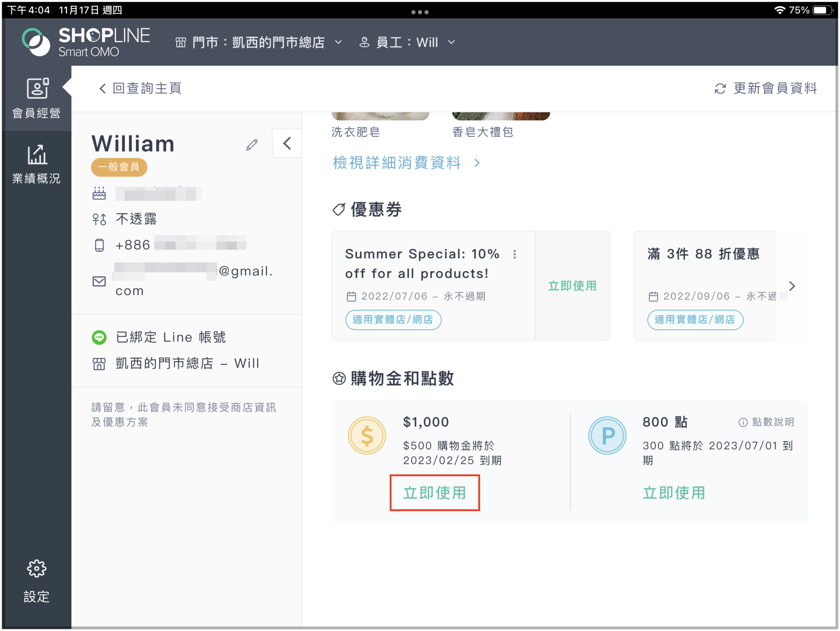Use store credit 立即使用 under $1,000
The image size is (840, 631).
pyautogui.click(x=435, y=493)
